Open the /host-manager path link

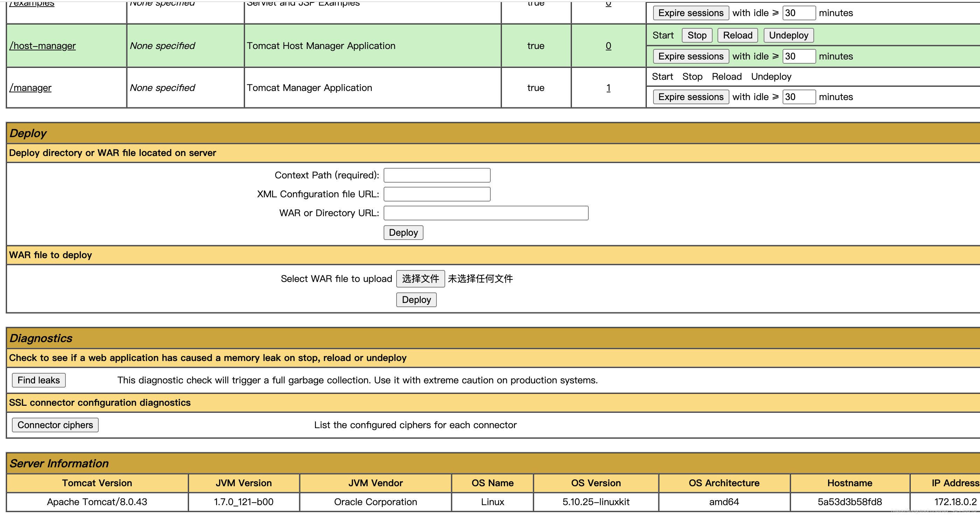[x=43, y=46]
